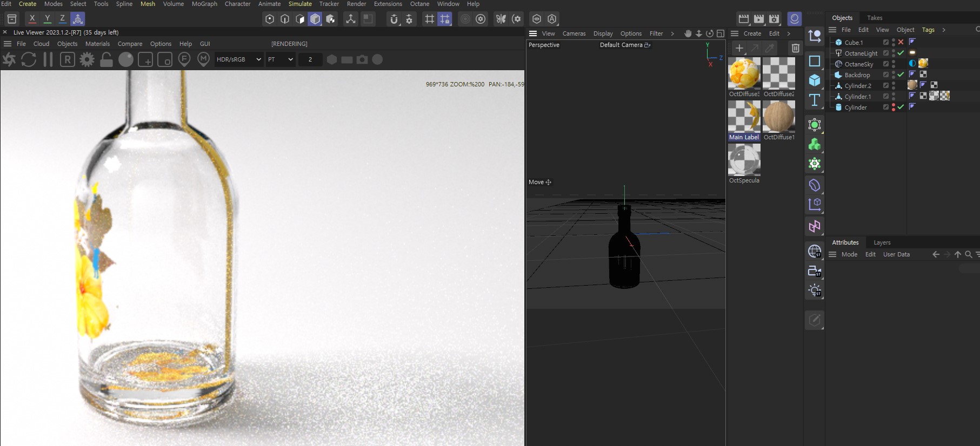Open the Render to Picture Viewer icon
The image size is (980, 446).
759,19
